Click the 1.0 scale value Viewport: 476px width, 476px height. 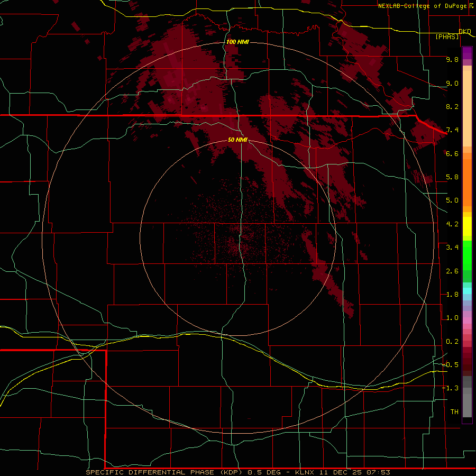coord(452,318)
